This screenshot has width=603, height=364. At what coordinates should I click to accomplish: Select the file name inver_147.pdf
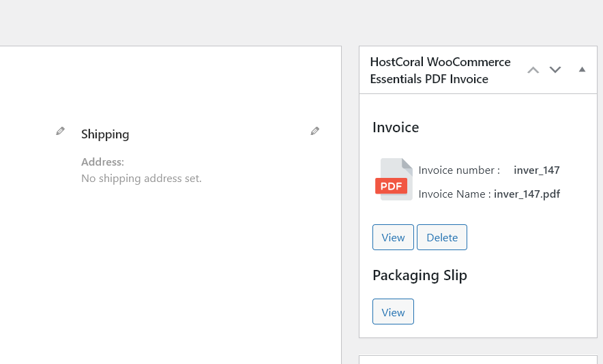click(527, 194)
